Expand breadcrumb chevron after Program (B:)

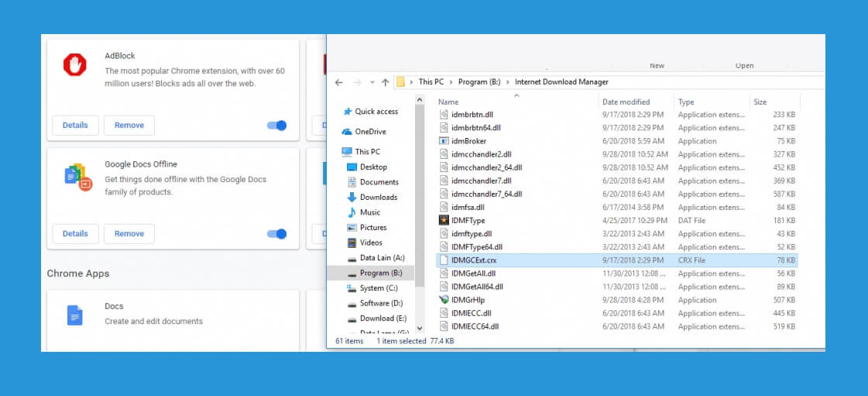(508, 82)
